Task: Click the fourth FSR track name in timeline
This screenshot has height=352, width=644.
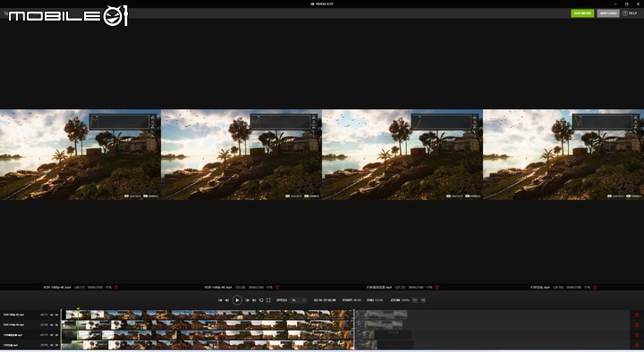Action: coord(11,345)
